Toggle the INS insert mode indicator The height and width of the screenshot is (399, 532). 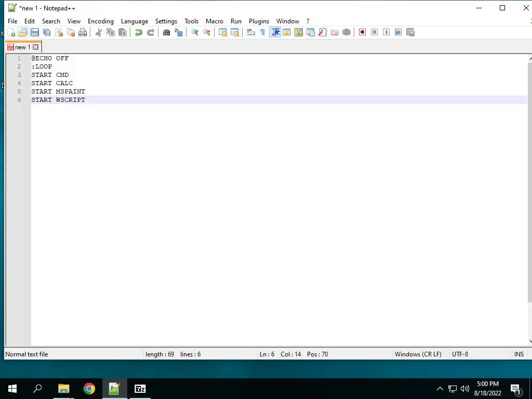[519, 354]
